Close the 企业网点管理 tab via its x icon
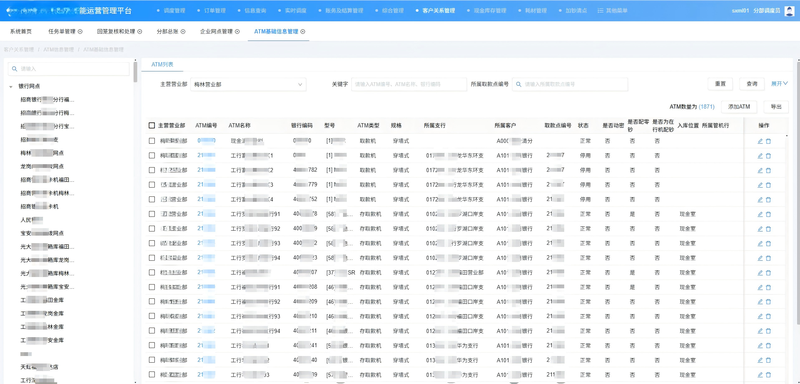The image size is (800, 384). [237, 31]
